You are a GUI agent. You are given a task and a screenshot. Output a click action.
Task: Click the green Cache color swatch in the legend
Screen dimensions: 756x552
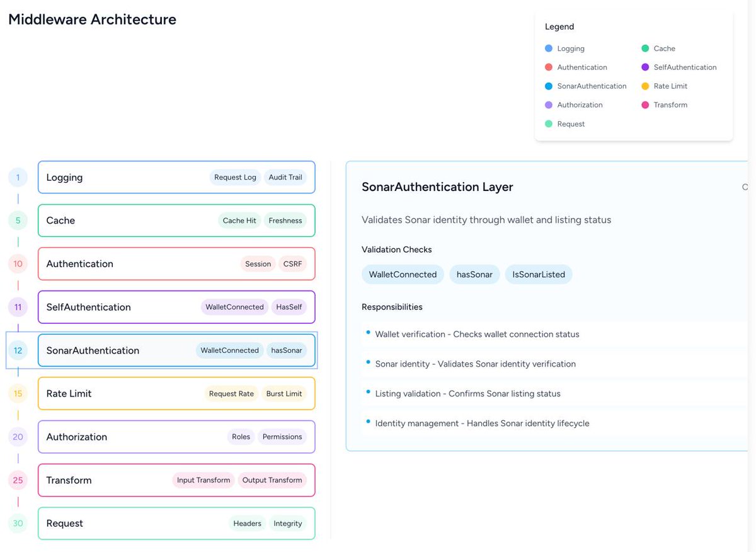pos(644,48)
